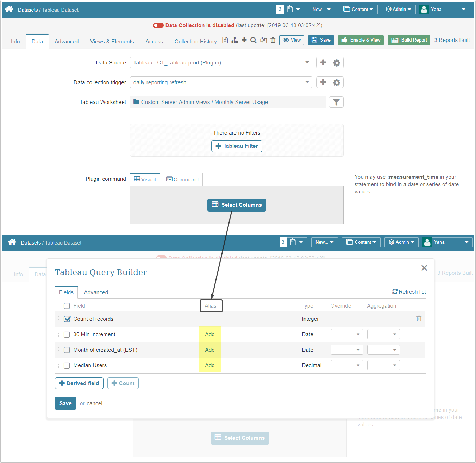Click the drag handle of Month of created_at (EST)
The height and width of the screenshot is (463, 476).
click(x=59, y=350)
